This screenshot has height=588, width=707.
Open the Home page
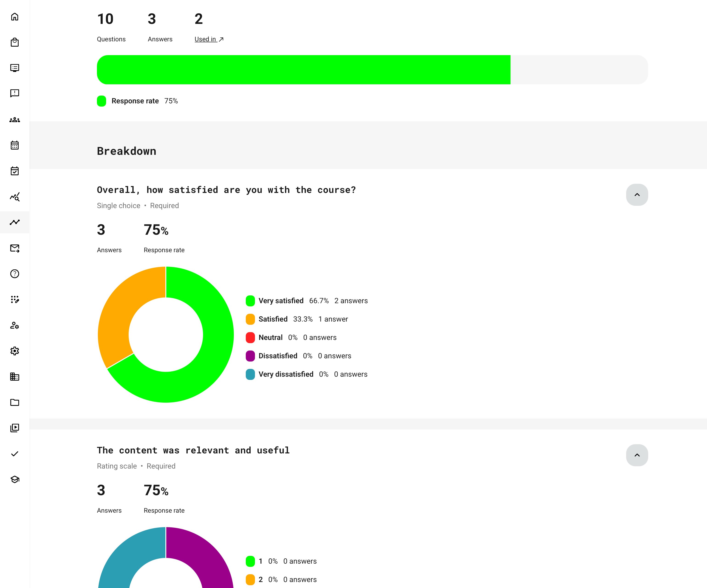(15, 17)
